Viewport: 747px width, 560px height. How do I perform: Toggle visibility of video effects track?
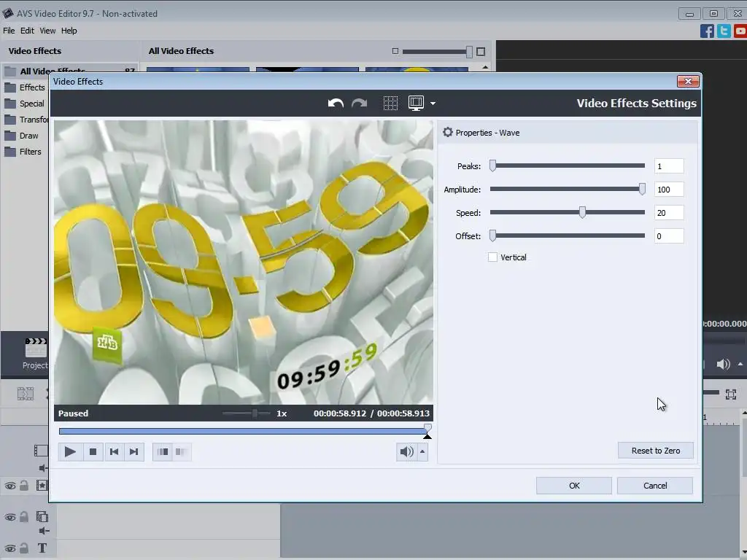[10, 486]
